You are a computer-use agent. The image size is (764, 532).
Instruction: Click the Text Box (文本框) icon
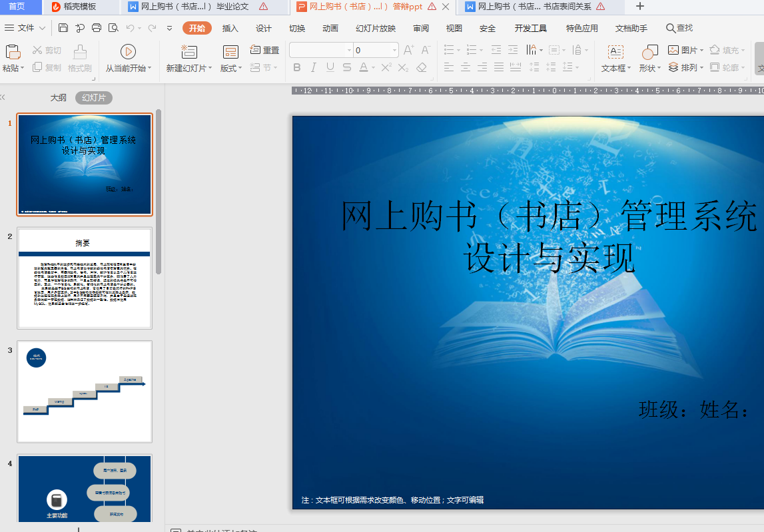615,52
